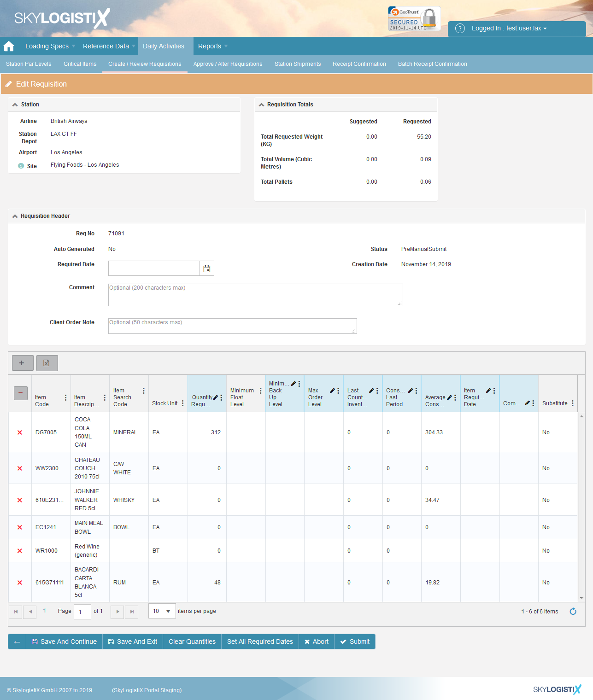Add a new item with plus button
The width and height of the screenshot is (593, 700).
[23, 363]
